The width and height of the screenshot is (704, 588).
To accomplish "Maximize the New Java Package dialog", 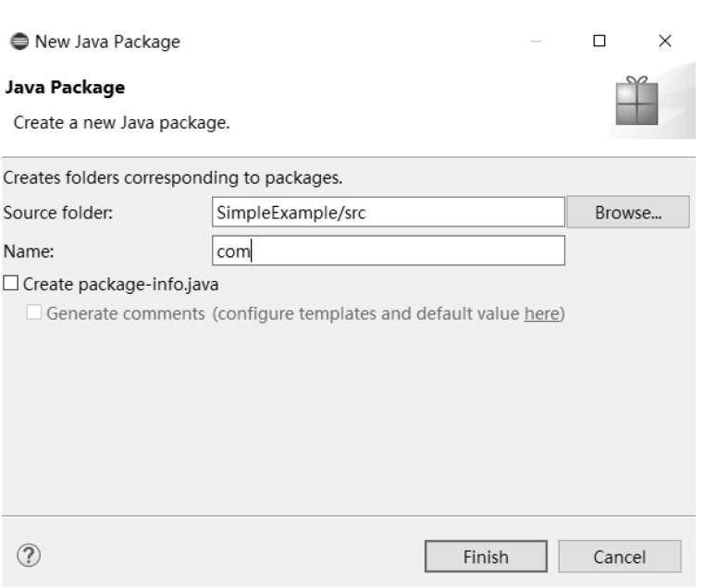I will tap(599, 42).
